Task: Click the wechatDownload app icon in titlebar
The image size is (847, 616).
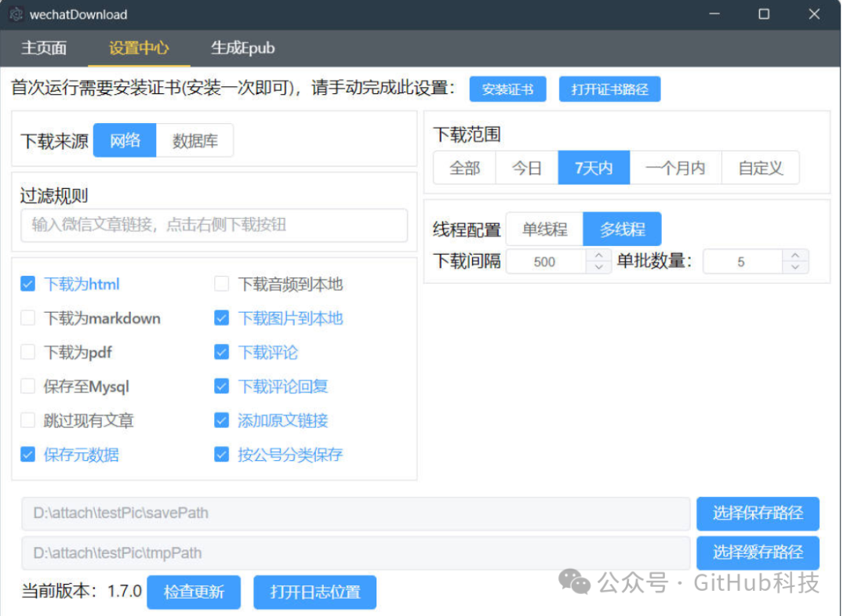Action: [16, 14]
